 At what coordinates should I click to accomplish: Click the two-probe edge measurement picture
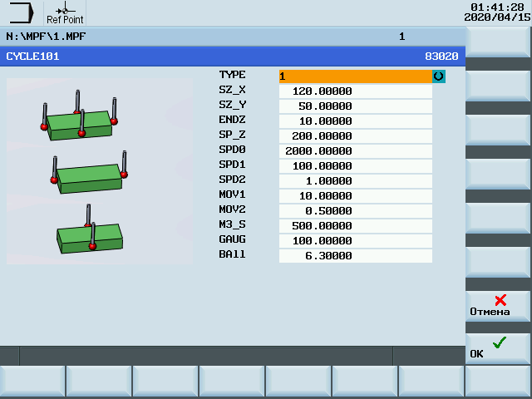(89, 172)
